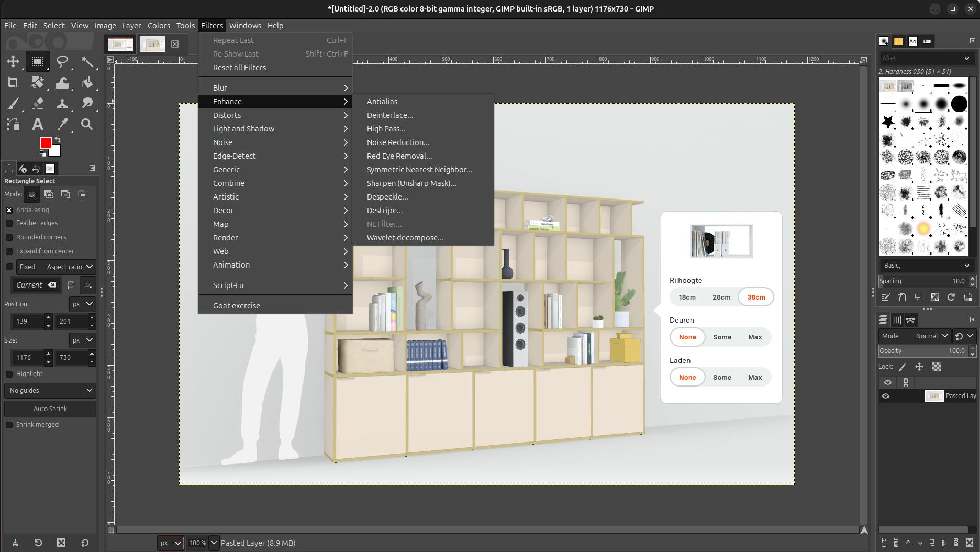Select the Zoom magnifier tool
This screenshot has width=980, height=552.
pos(87,124)
